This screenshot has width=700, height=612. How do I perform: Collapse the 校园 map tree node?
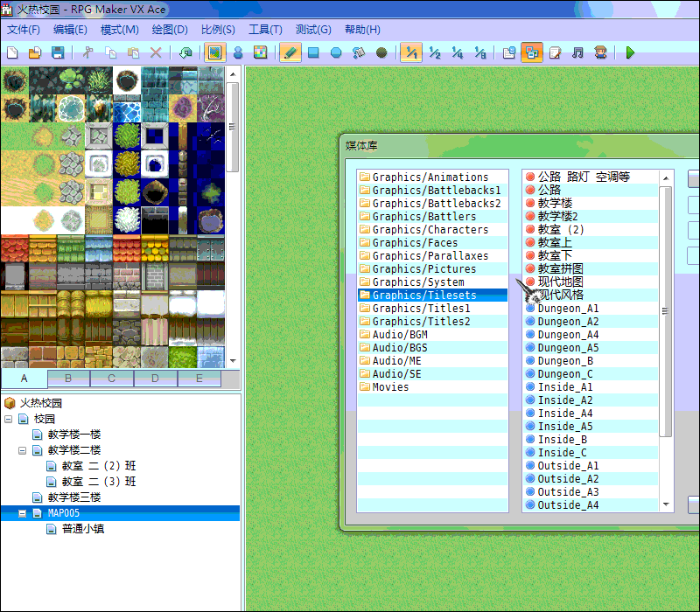pyautogui.click(x=9, y=419)
